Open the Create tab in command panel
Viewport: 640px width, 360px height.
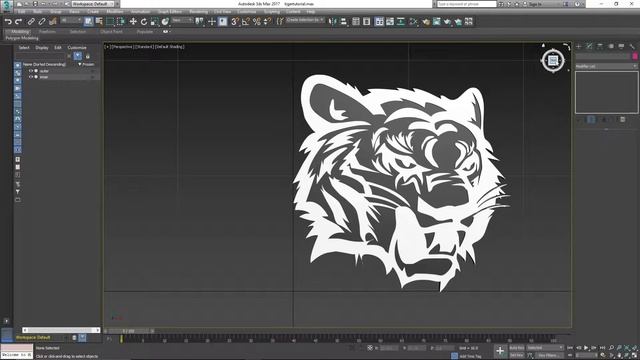pyautogui.click(x=579, y=46)
